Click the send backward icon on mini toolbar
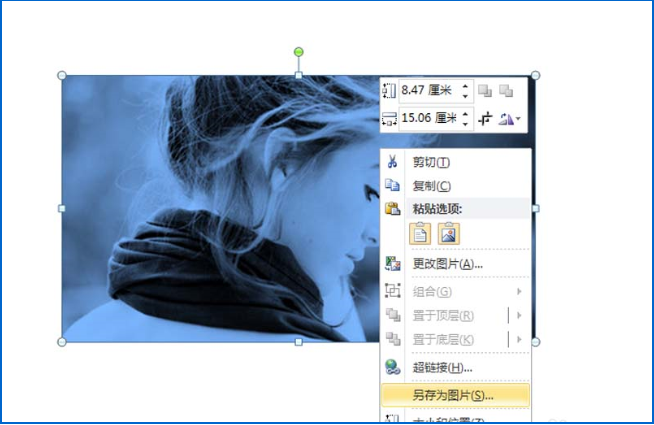 [x=507, y=91]
